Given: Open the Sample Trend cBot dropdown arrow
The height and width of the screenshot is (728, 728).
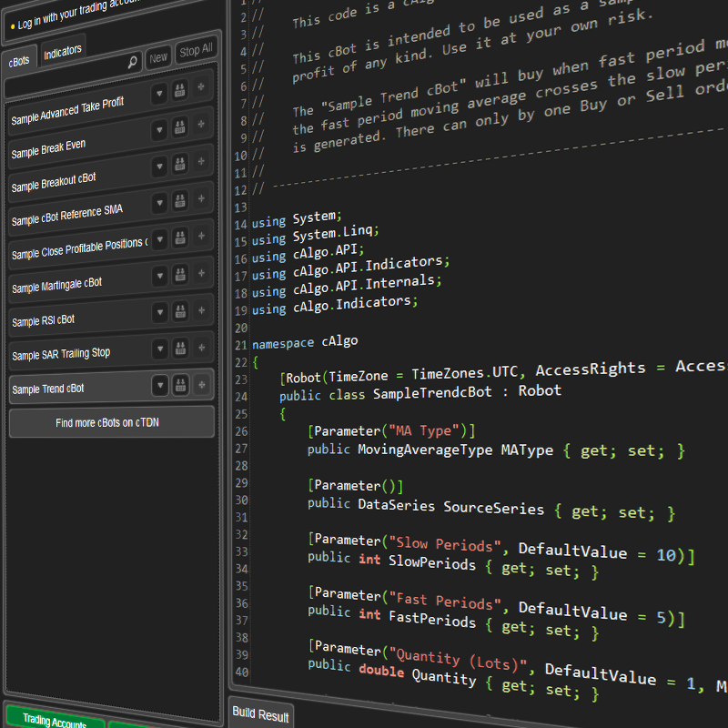Looking at the screenshot, I should point(159,385).
